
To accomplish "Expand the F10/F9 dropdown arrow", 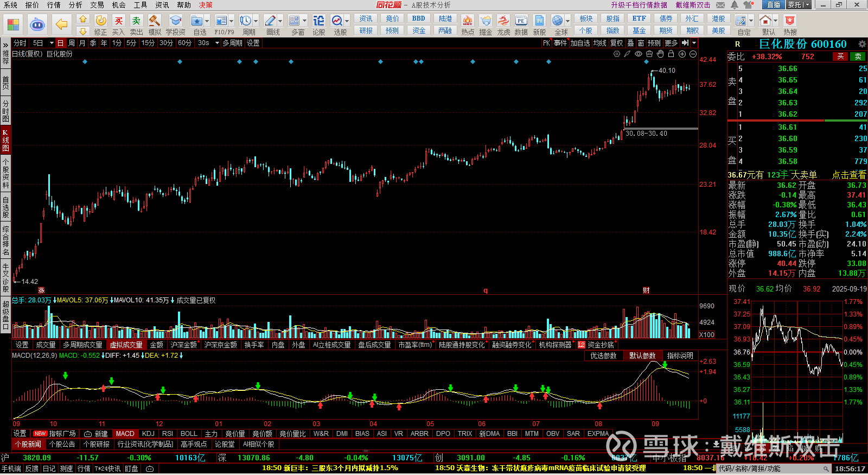I will pos(232,21).
